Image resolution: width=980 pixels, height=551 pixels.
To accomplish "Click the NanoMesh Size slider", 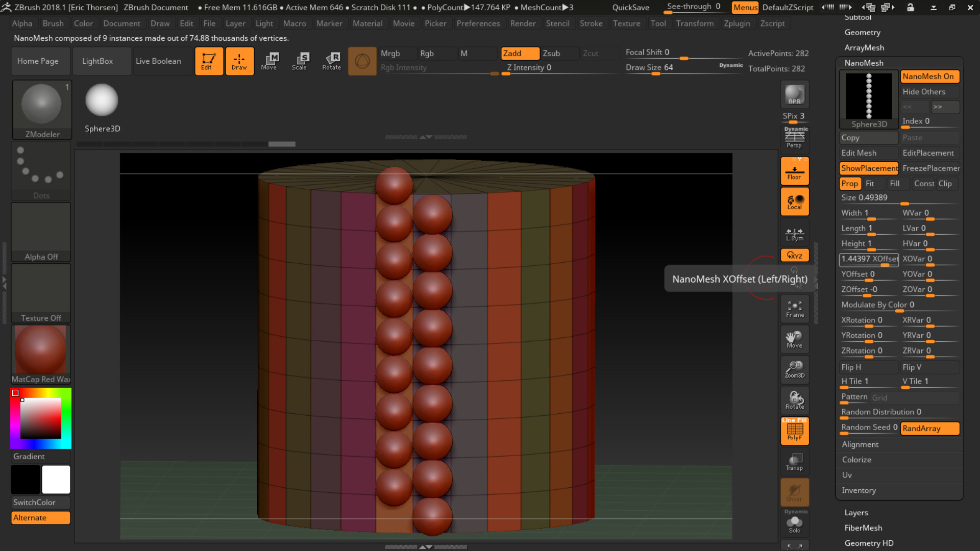I will [x=899, y=198].
